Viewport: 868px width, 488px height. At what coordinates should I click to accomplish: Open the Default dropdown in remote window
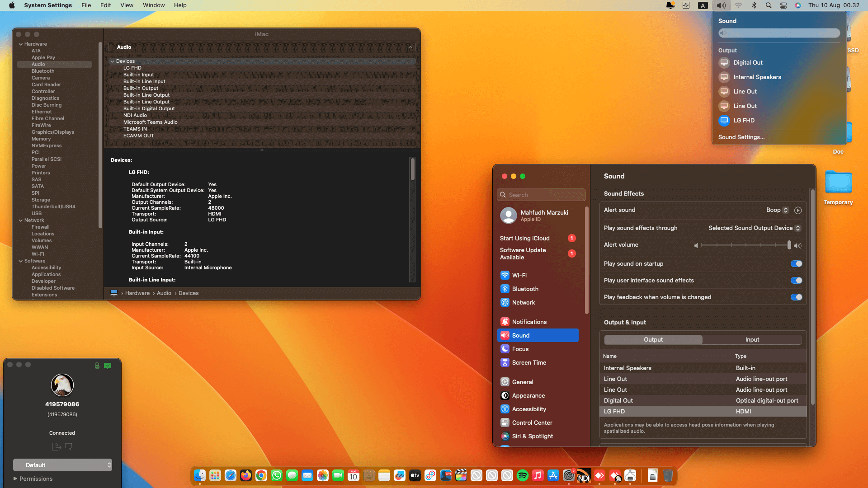point(62,465)
